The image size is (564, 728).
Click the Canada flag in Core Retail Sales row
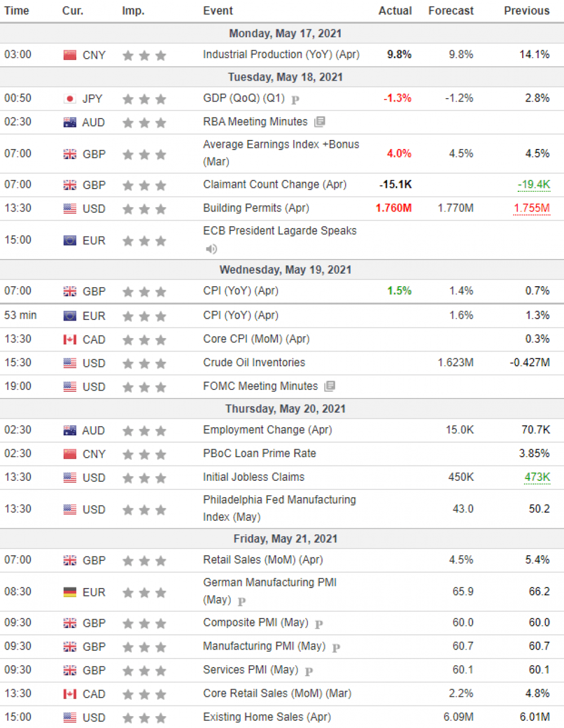point(70,694)
